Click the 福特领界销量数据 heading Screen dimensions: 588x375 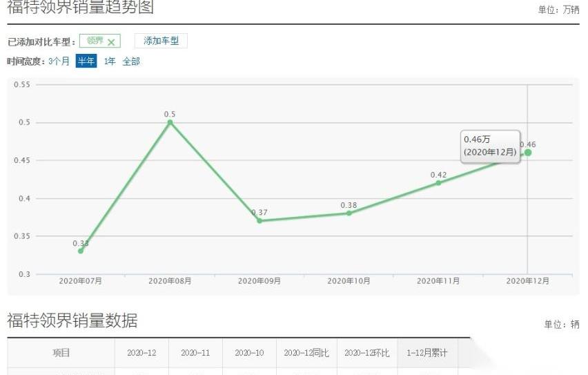pos(72,320)
